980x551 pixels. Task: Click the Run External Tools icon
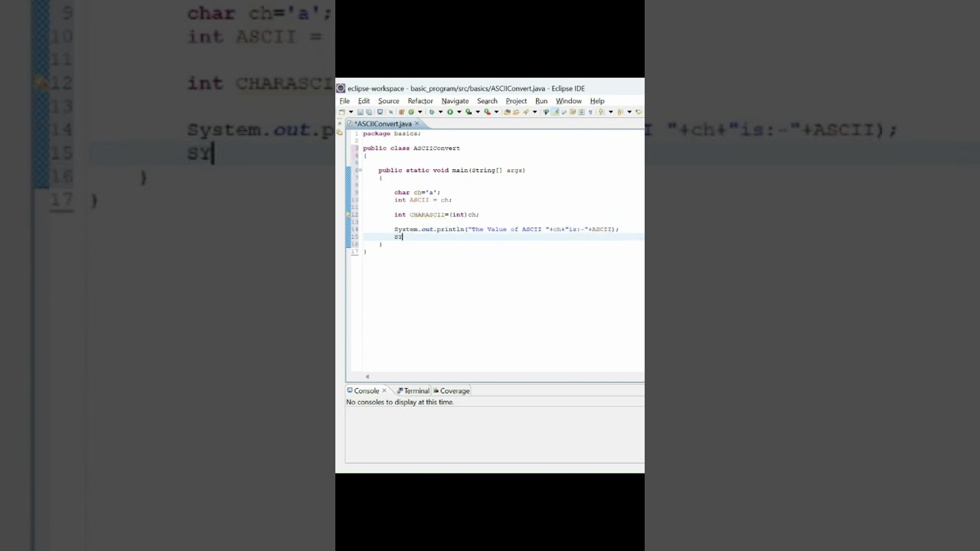tap(487, 112)
